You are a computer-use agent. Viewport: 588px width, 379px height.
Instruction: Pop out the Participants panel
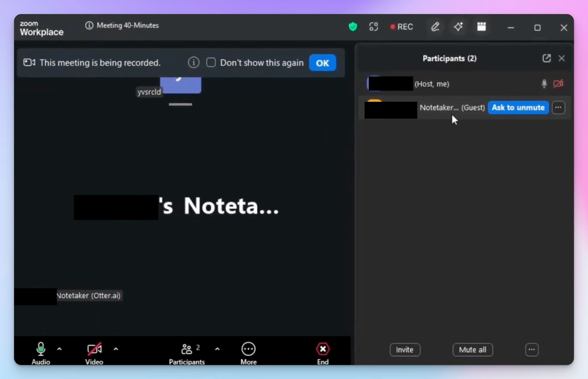pyautogui.click(x=547, y=58)
